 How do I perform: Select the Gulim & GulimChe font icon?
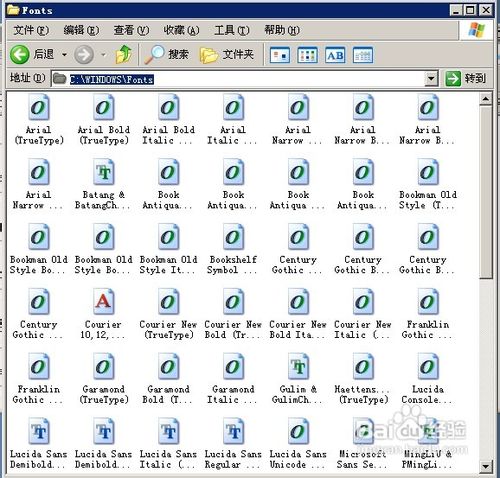tap(298, 367)
